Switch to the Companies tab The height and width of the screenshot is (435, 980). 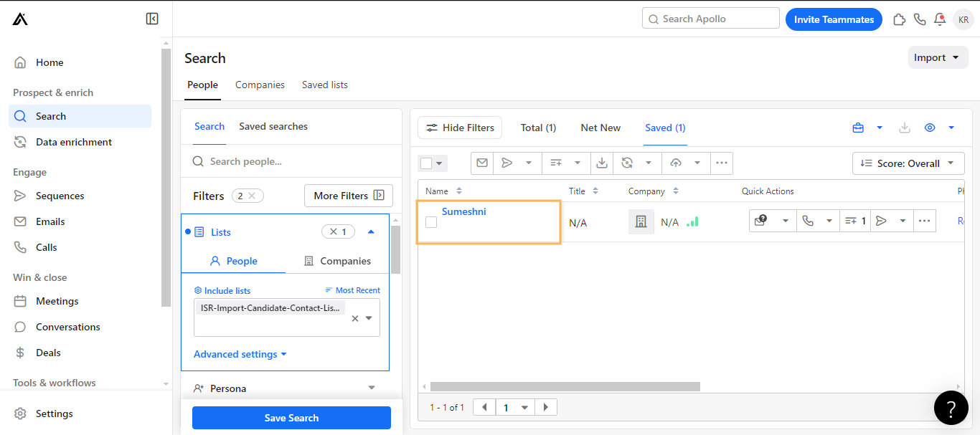[x=260, y=85]
